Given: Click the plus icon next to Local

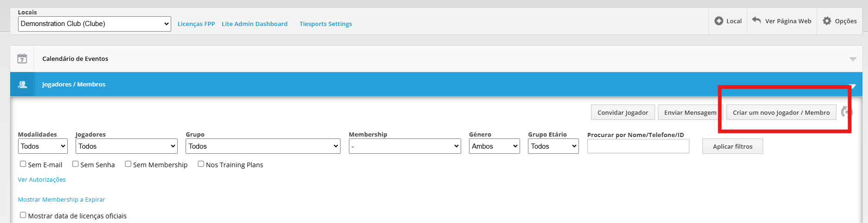Looking at the screenshot, I should [719, 21].
